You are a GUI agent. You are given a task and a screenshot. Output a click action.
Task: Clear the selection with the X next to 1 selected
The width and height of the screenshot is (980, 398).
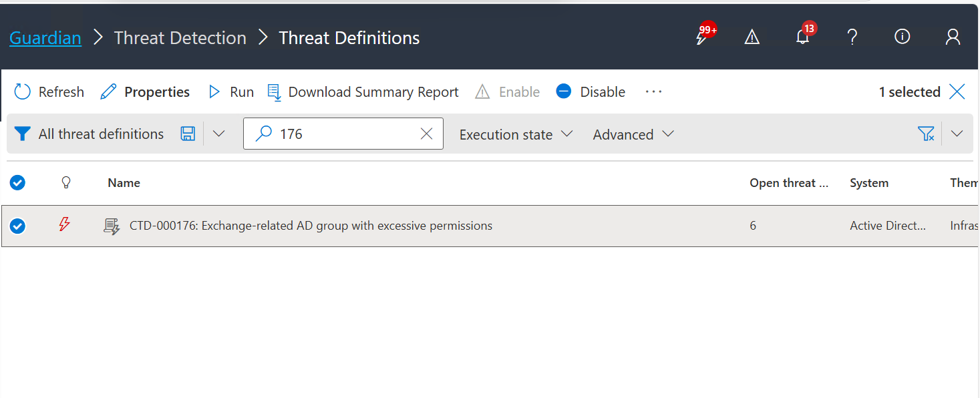[x=957, y=92]
